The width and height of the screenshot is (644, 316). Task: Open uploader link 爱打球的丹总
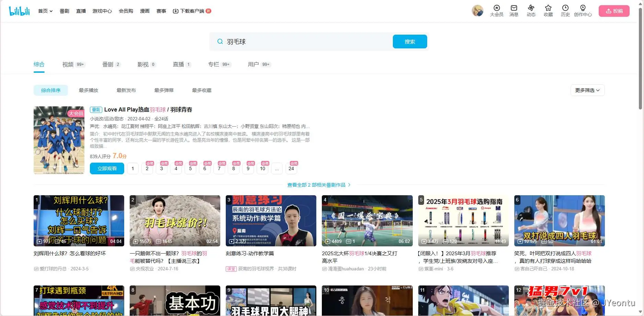click(x=53, y=269)
